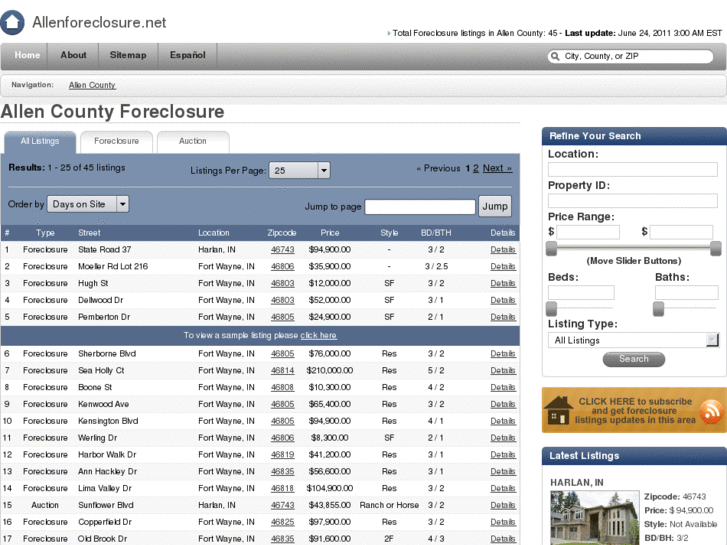727x545 pixels.
Task: Click the maximum price slider handle
Action: [715, 248]
